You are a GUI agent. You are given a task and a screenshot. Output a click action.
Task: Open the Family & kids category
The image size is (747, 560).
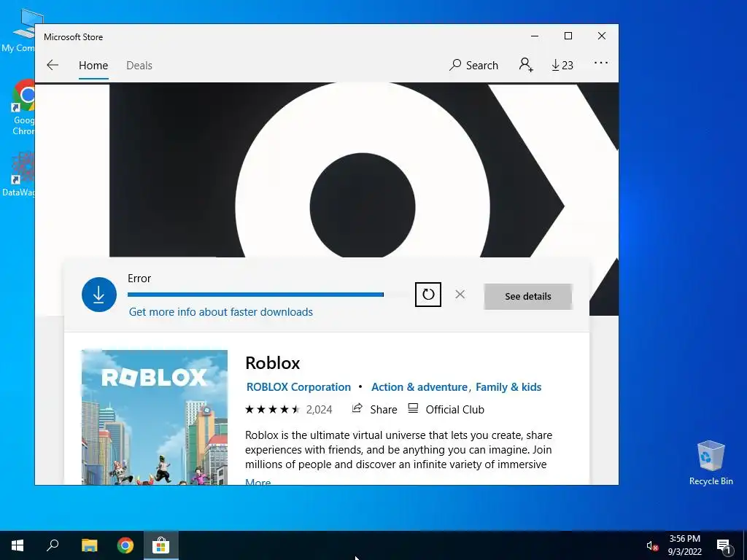(x=508, y=387)
